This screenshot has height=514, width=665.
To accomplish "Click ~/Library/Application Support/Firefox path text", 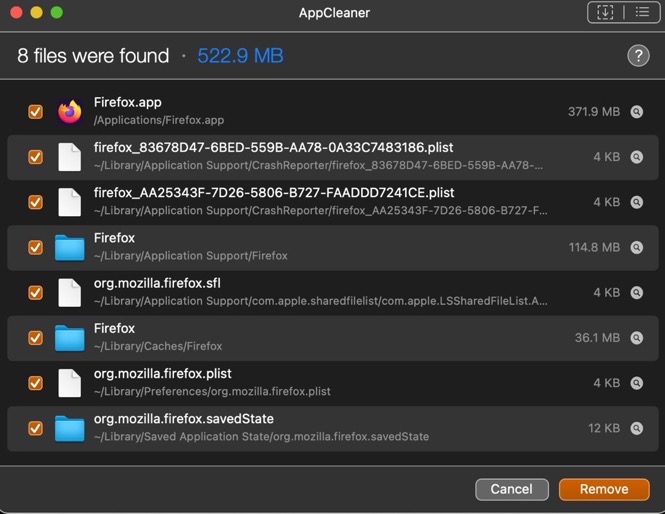I will pos(191,256).
